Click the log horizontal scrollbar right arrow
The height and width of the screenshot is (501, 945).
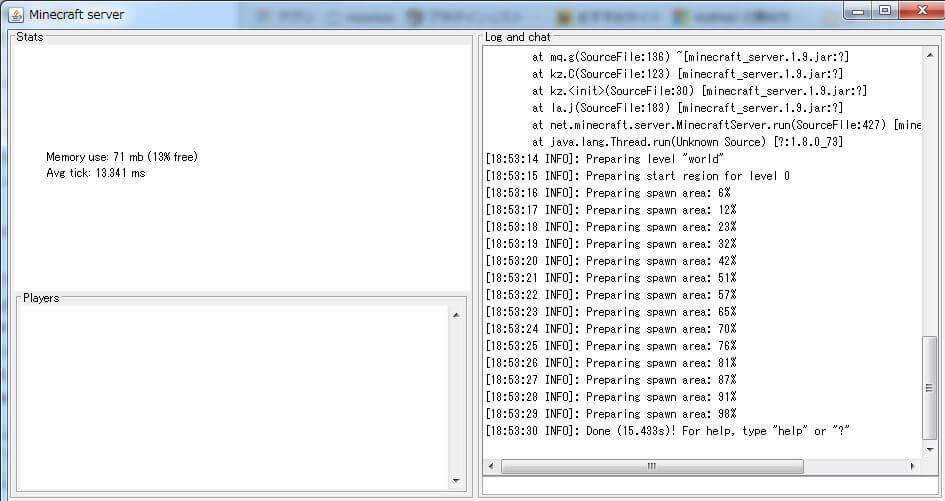(x=911, y=466)
